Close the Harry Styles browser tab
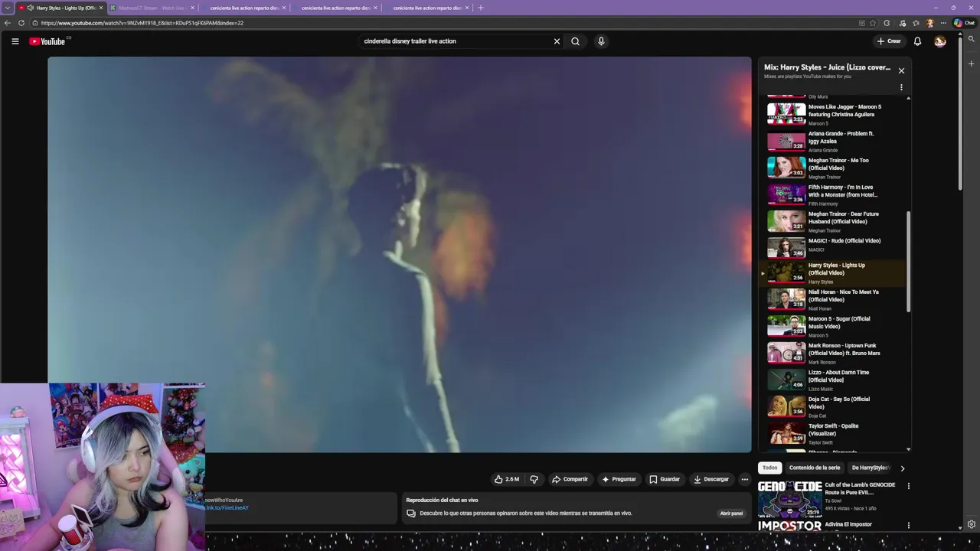Screen dimensions: 980x551 coord(100,8)
